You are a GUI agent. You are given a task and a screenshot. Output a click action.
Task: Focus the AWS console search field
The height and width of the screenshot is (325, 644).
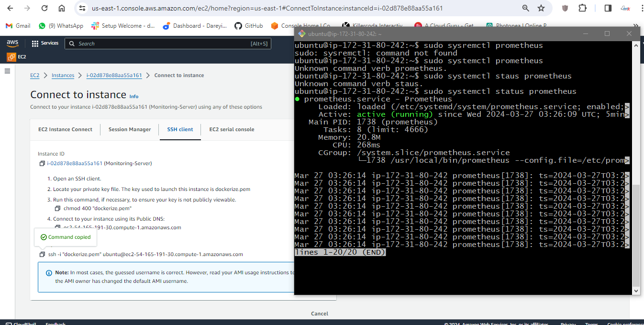[x=163, y=44]
